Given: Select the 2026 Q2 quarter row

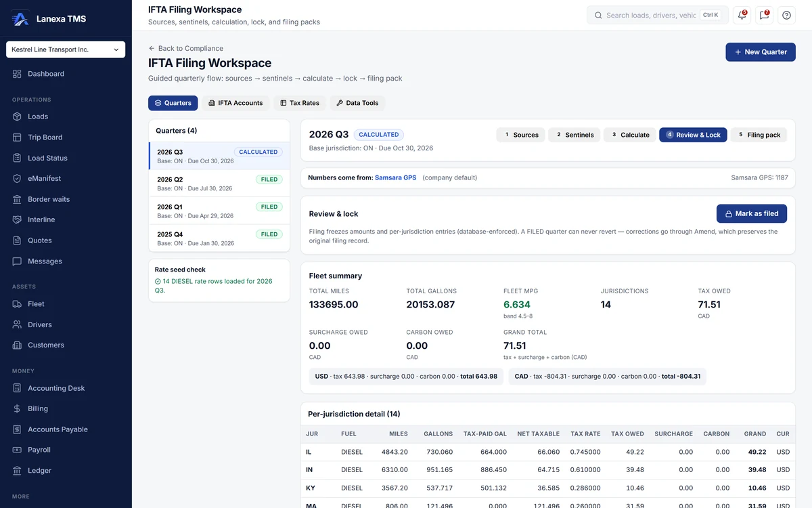Looking at the screenshot, I should (x=219, y=184).
